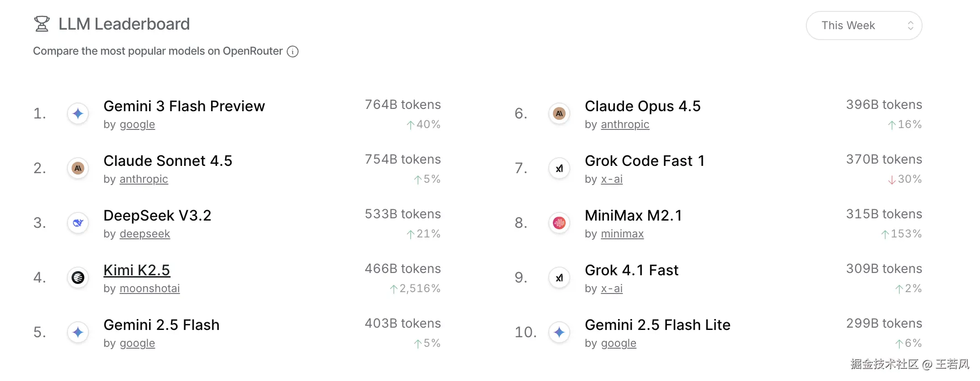Open the x-ai link under Grok 4.1 Fast

coord(612,288)
